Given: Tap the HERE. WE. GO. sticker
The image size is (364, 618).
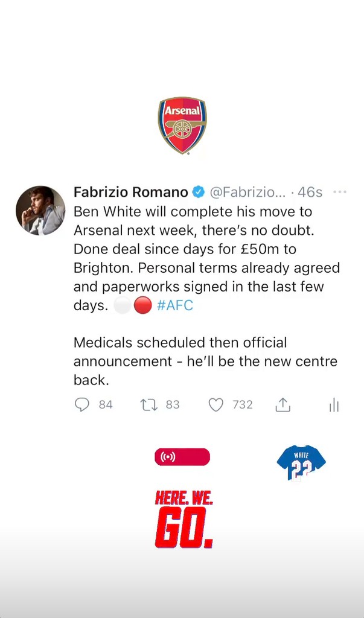Looking at the screenshot, I should point(184,520).
